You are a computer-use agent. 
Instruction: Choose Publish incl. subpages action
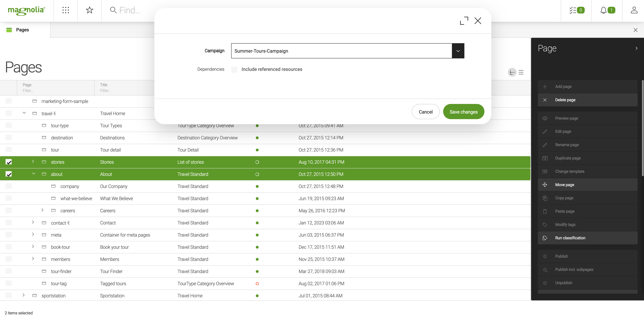coord(588,270)
